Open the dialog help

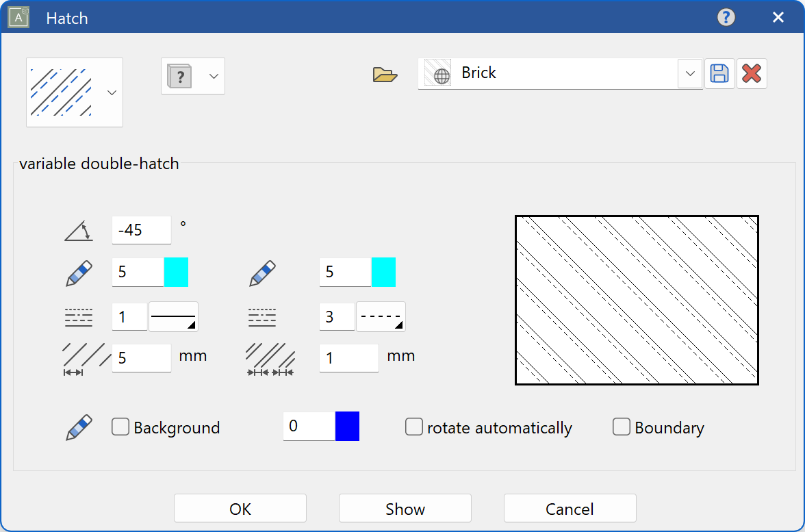(x=726, y=17)
